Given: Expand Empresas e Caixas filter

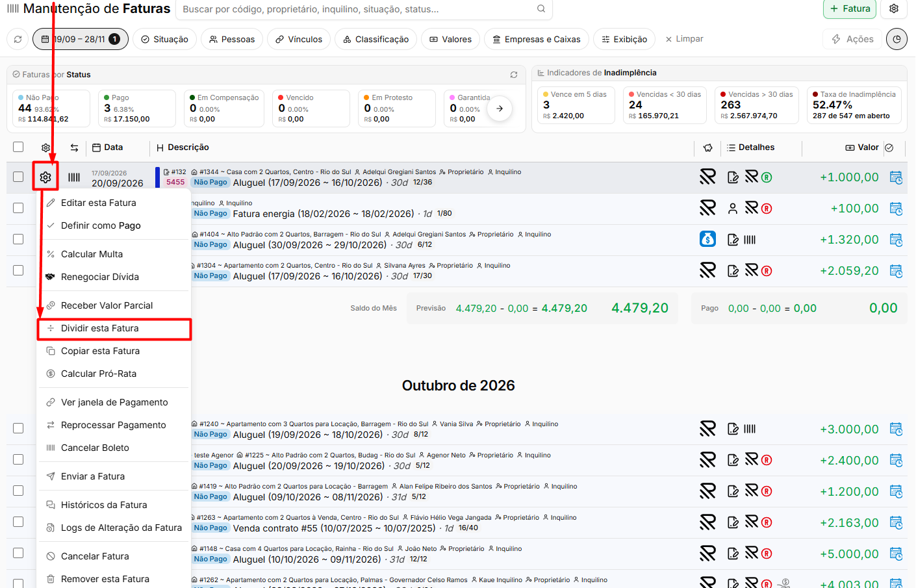Looking at the screenshot, I should tap(537, 39).
